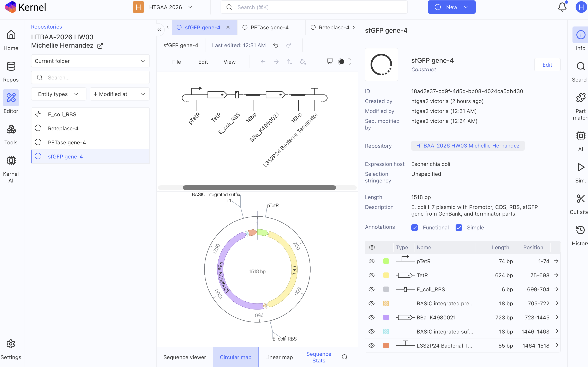Click the reverse complement arrows icon
Viewport: 588px width, 367px height.
tap(289, 62)
